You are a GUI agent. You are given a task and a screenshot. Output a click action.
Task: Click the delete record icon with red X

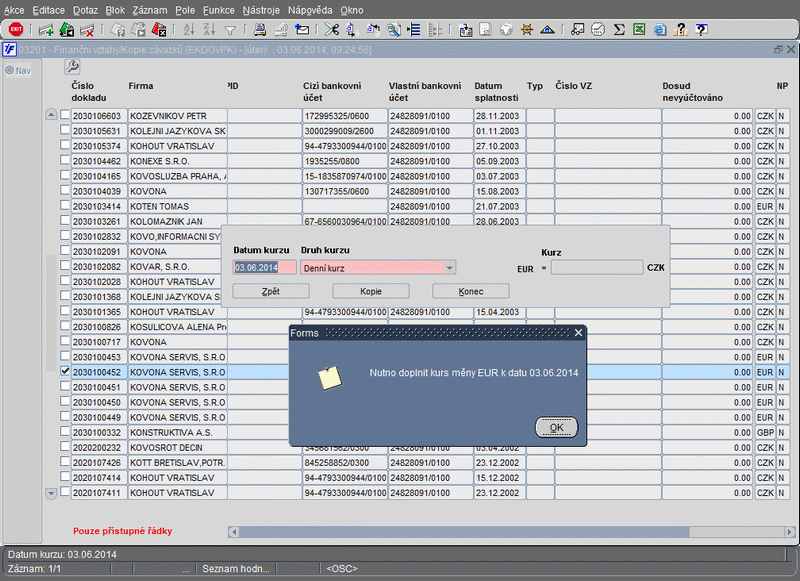click(x=87, y=30)
